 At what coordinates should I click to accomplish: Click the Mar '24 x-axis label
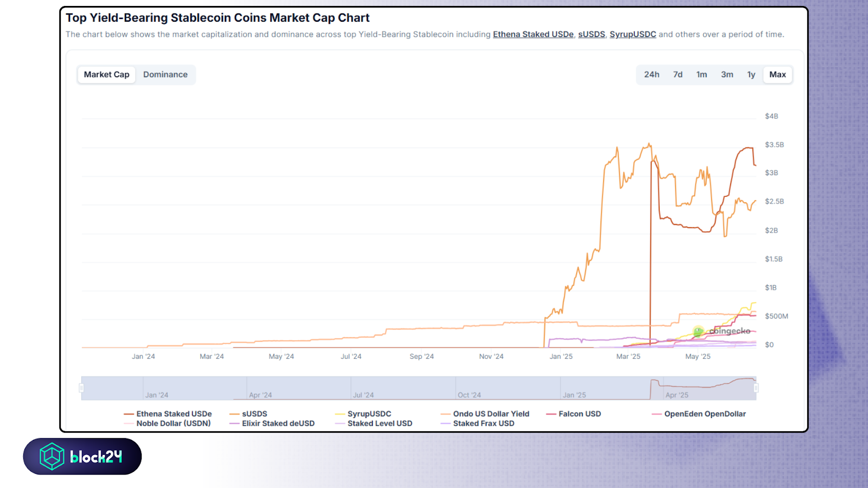212,356
